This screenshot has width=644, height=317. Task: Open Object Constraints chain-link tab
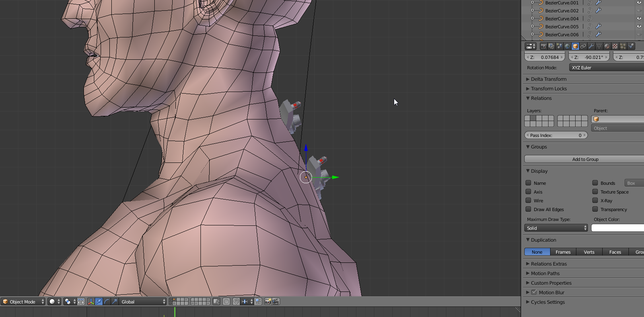(583, 46)
